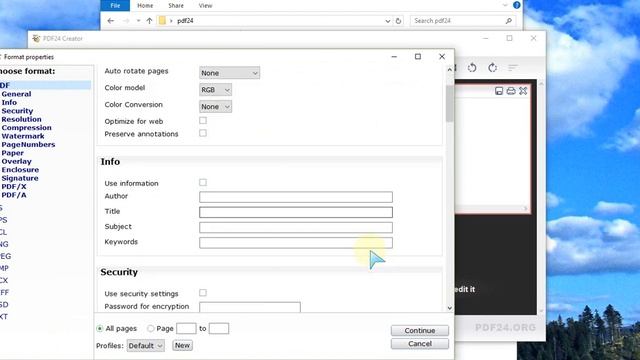This screenshot has height=360, width=640.
Task: Click settings scrollbar up arrow
Action: [449, 69]
